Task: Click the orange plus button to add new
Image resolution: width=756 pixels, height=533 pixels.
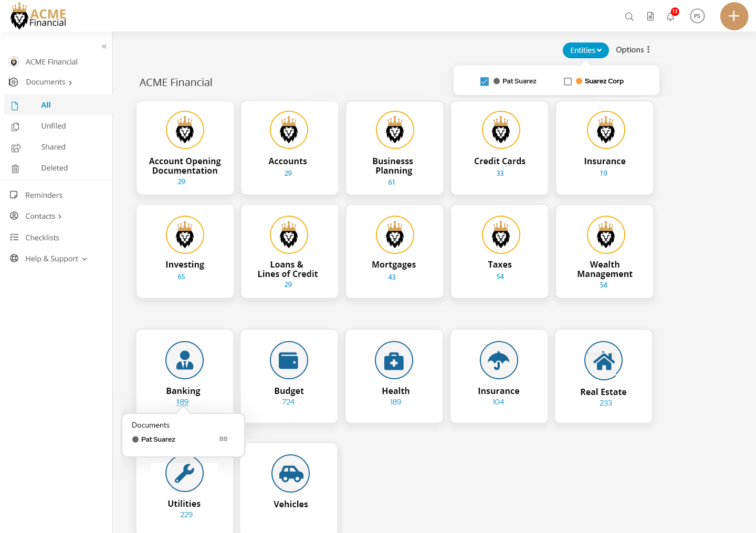Action: (734, 16)
